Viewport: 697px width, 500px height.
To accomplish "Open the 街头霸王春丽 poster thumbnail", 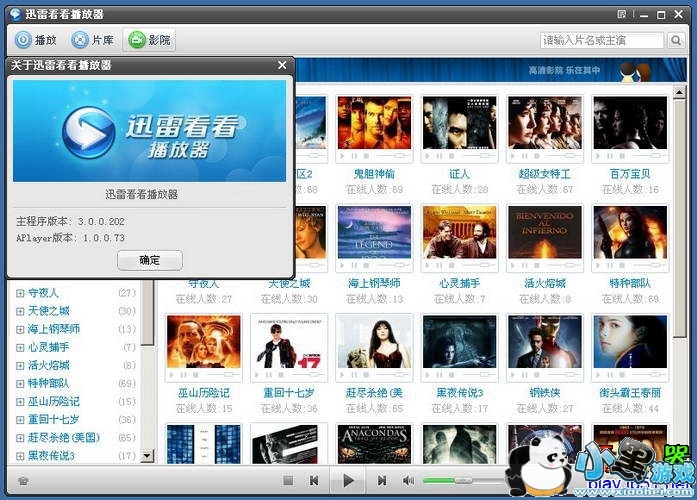I will 630,341.
